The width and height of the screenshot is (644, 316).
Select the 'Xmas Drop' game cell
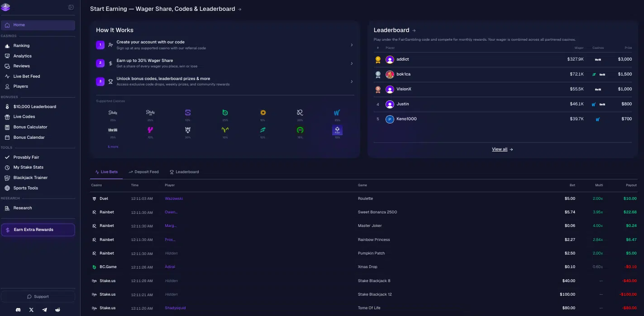(x=367, y=267)
